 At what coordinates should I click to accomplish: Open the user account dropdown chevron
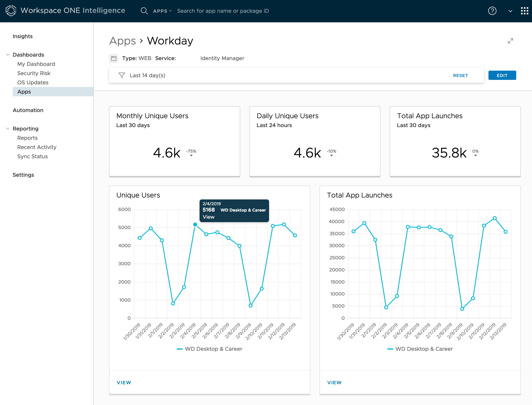(x=510, y=11)
